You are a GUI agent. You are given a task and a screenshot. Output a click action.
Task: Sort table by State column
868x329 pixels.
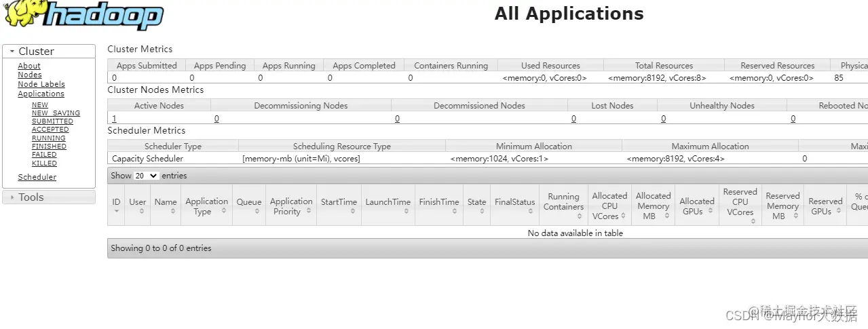476,205
